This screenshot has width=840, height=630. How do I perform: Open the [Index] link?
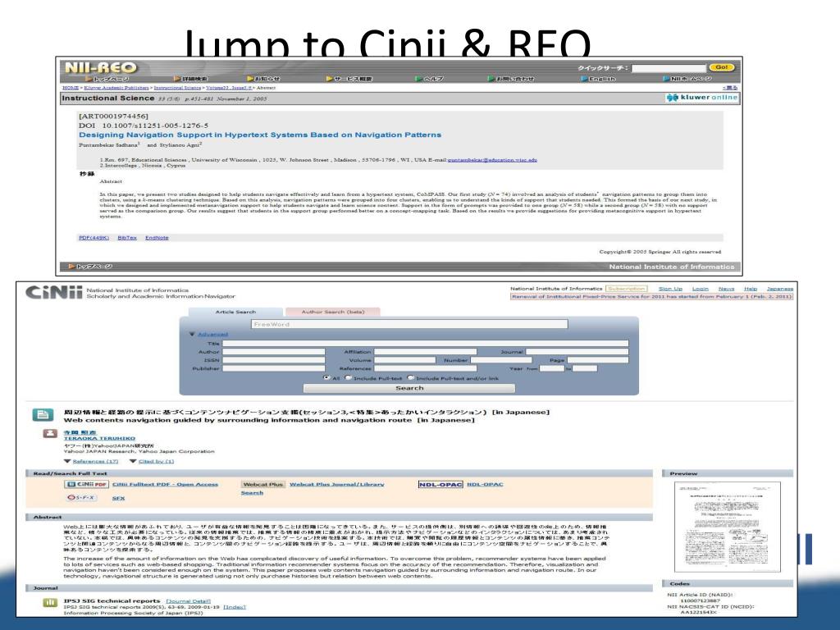234,607
